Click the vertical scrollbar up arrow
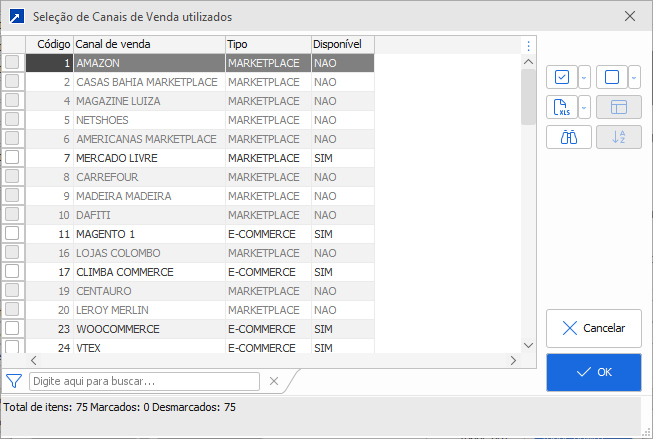The height and width of the screenshot is (446, 667). (528, 62)
